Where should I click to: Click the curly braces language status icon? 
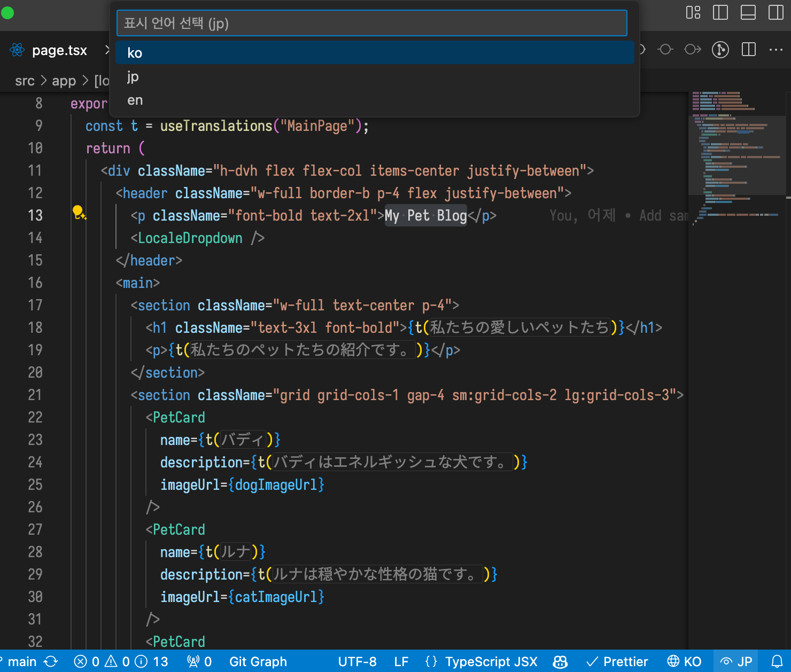click(431, 662)
